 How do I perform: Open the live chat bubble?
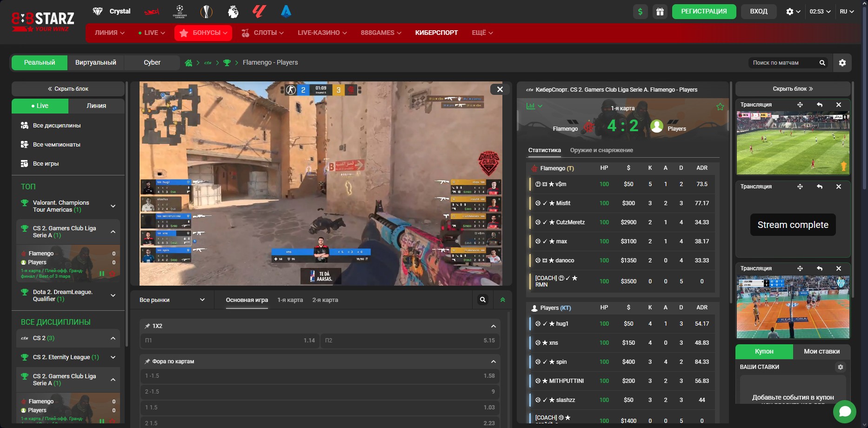845,411
